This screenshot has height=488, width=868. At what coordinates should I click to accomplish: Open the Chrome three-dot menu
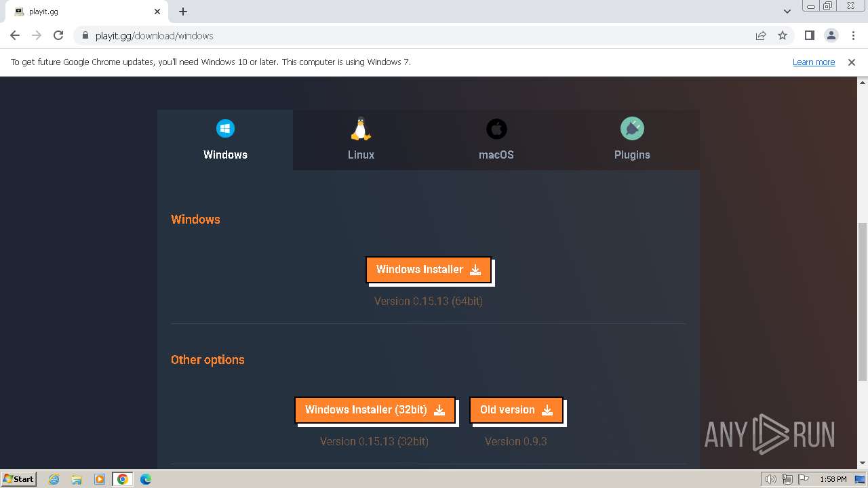(853, 35)
